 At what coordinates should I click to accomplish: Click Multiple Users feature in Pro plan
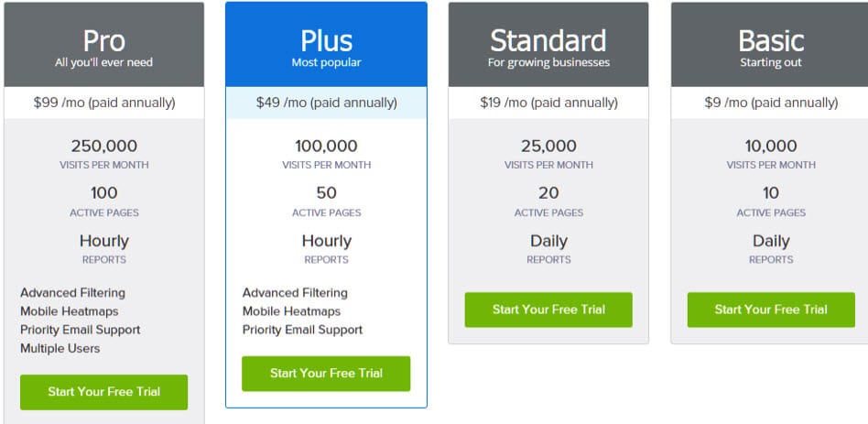(60, 348)
